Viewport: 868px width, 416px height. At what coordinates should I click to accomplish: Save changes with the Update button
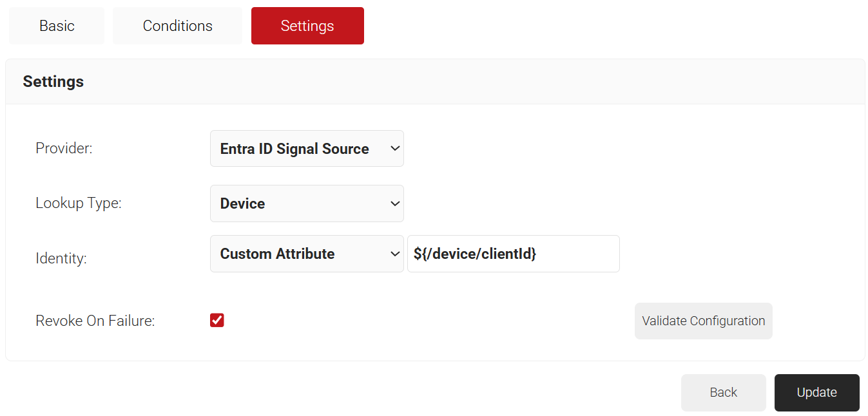tap(816, 393)
